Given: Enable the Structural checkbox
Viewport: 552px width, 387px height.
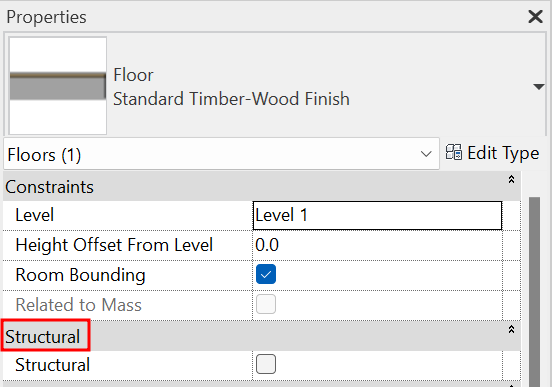Looking at the screenshot, I should click(266, 364).
